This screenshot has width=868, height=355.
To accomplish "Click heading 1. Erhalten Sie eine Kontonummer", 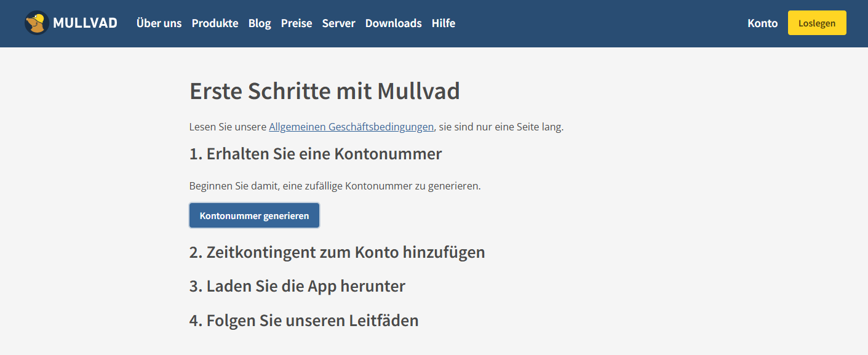I will tap(316, 154).
